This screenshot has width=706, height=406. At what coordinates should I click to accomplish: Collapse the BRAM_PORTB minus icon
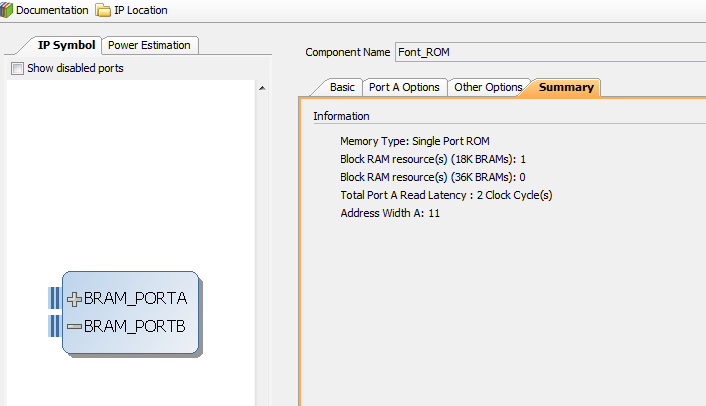(x=74, y=326)
